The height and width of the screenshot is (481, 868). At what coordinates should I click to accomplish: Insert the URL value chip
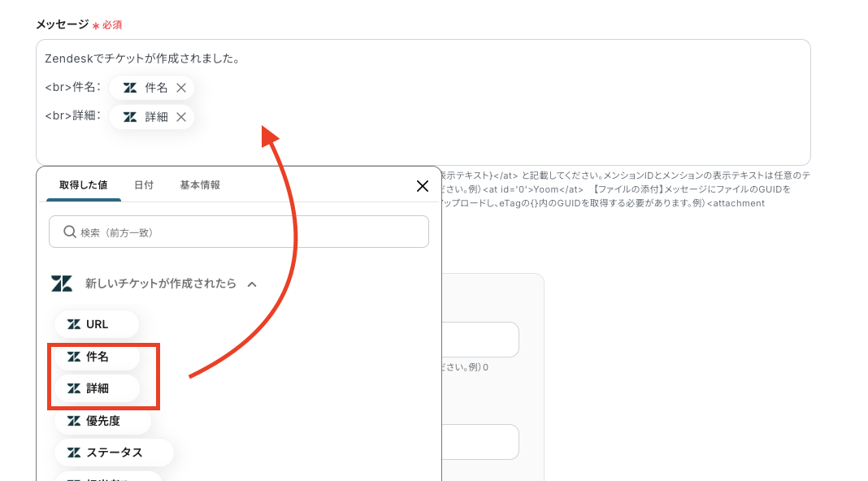(97, 324)
